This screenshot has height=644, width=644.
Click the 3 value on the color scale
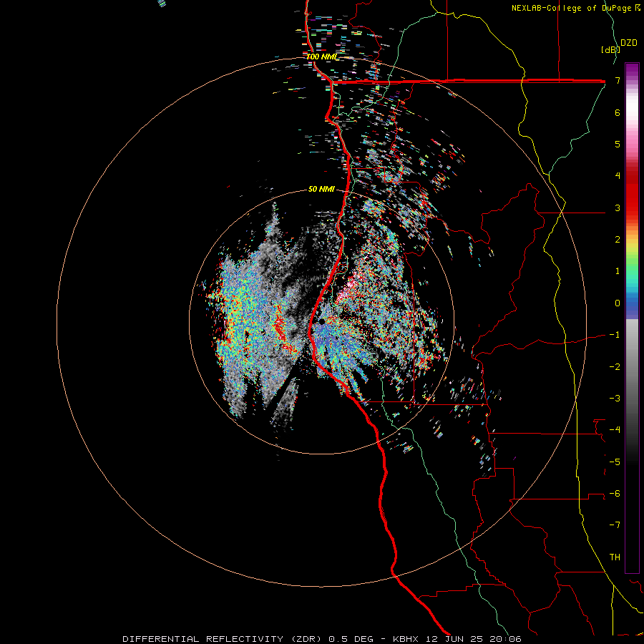[x=618, y=208]
